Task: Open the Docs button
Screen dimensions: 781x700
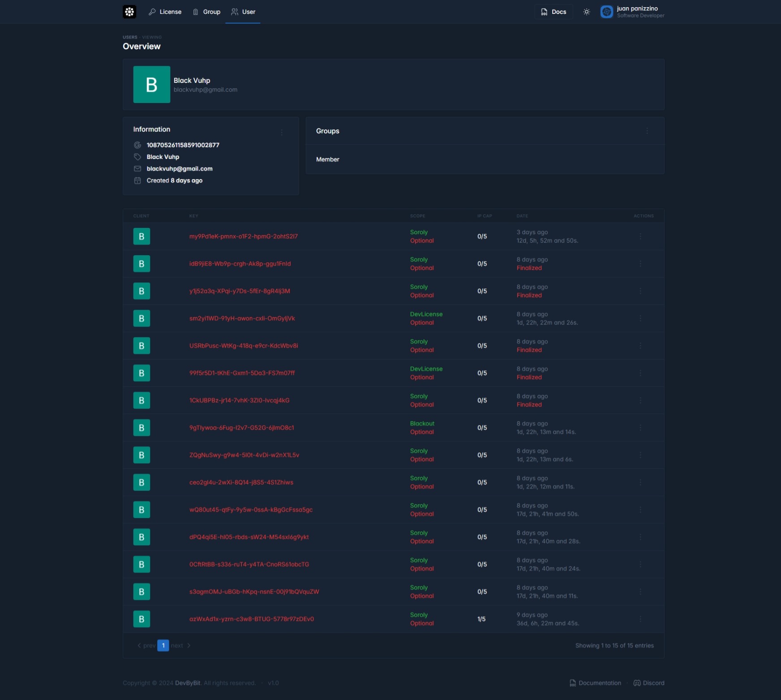Action: [x=554, y=12]
